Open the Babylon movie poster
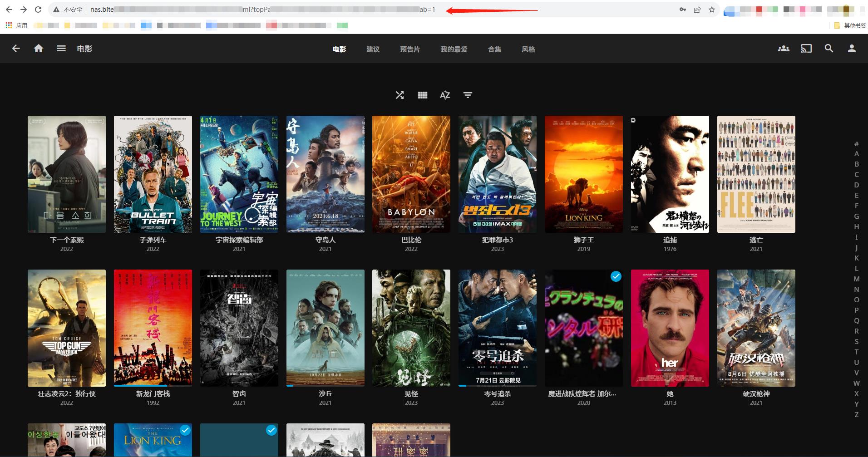This screenshot has height=457, width=868. [411, 174]
